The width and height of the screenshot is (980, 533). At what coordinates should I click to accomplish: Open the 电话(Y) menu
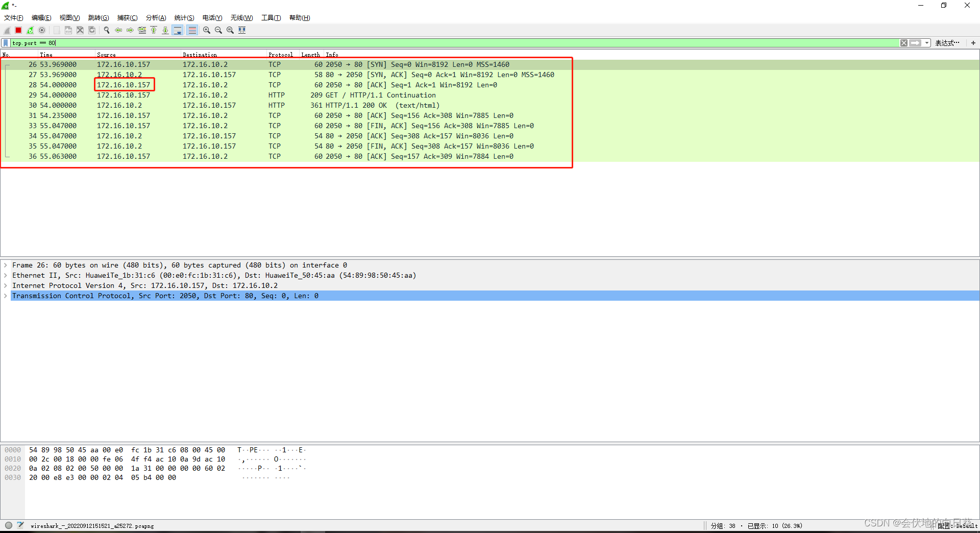pyautogui.click(x=212, y=18)
